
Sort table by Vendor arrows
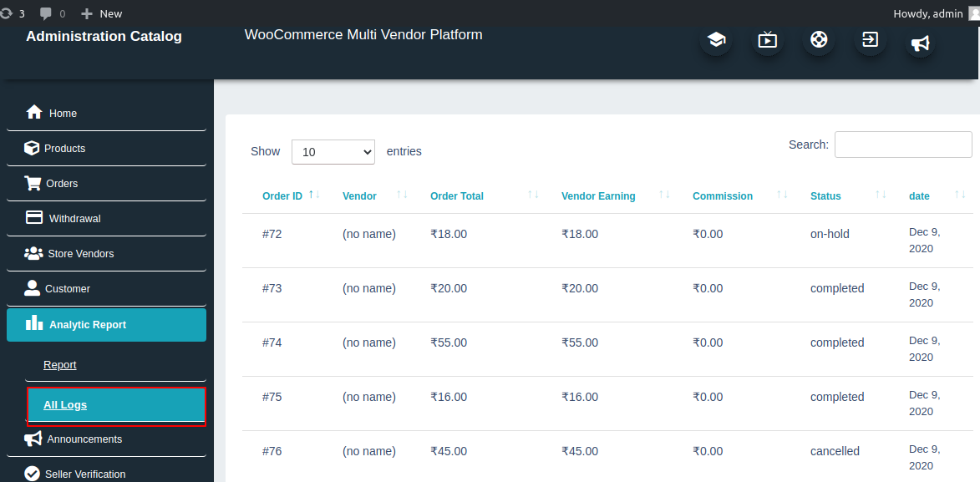pos(402,195)
